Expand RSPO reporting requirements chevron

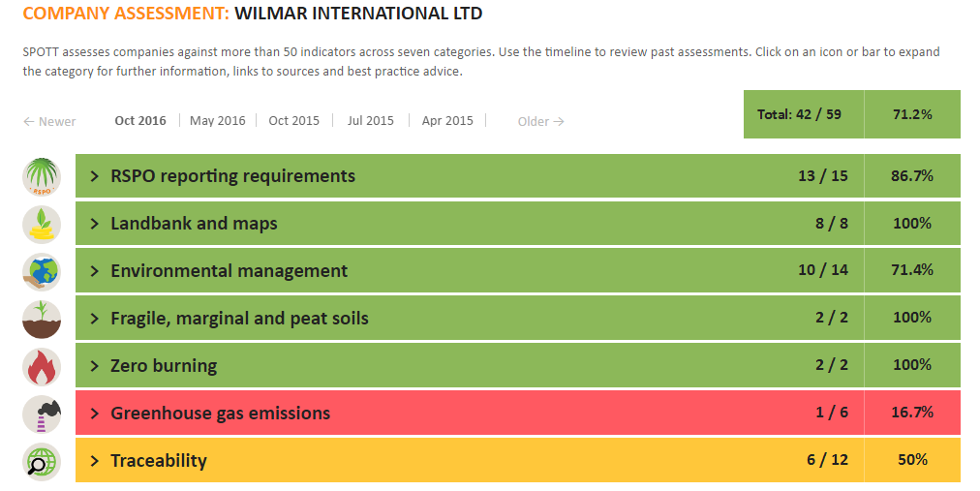click(94, 176)
